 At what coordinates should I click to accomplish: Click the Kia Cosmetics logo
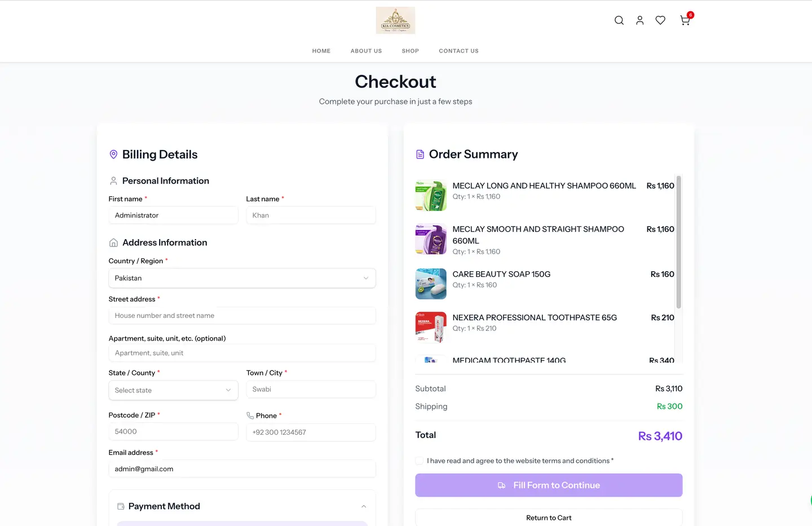[x=395, y=20]
